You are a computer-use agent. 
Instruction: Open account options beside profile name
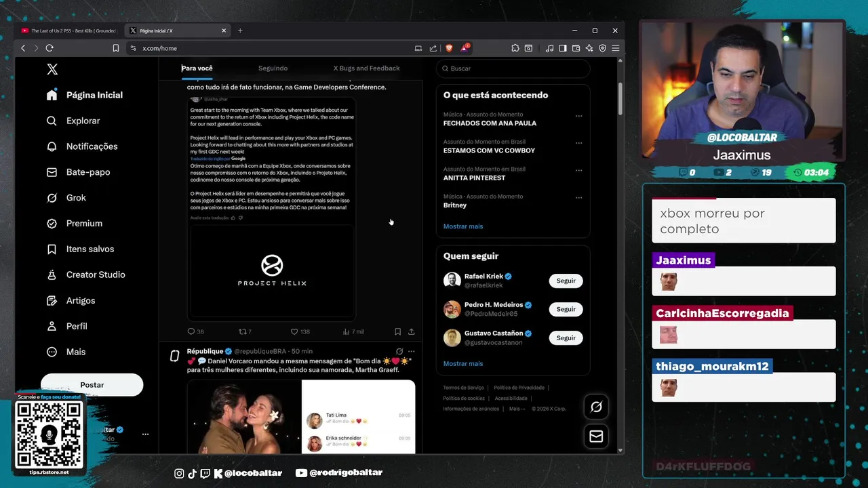(x=145, y=434)
